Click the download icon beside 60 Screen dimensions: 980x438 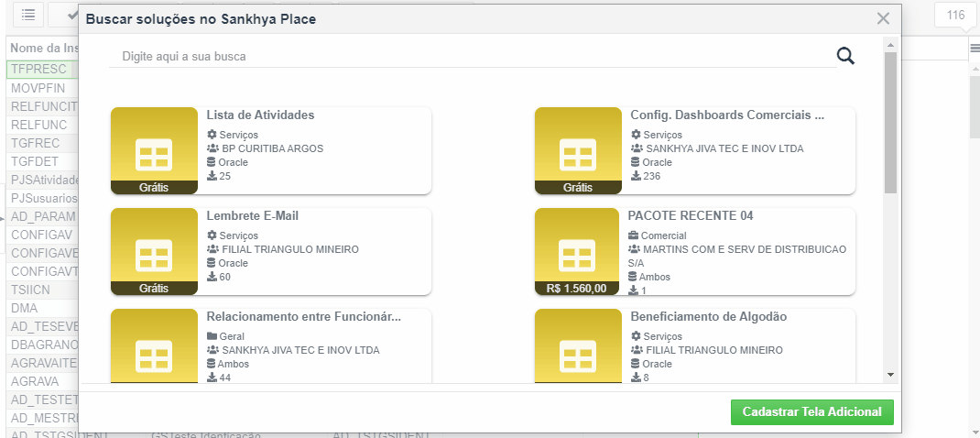[212, 277]
